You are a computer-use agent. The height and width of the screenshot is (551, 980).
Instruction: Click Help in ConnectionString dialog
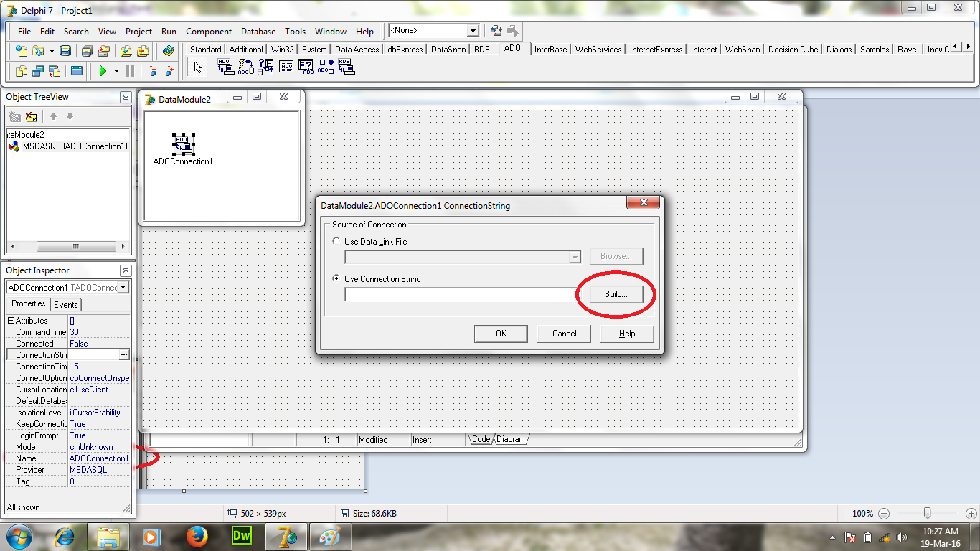tap(627, 334)
